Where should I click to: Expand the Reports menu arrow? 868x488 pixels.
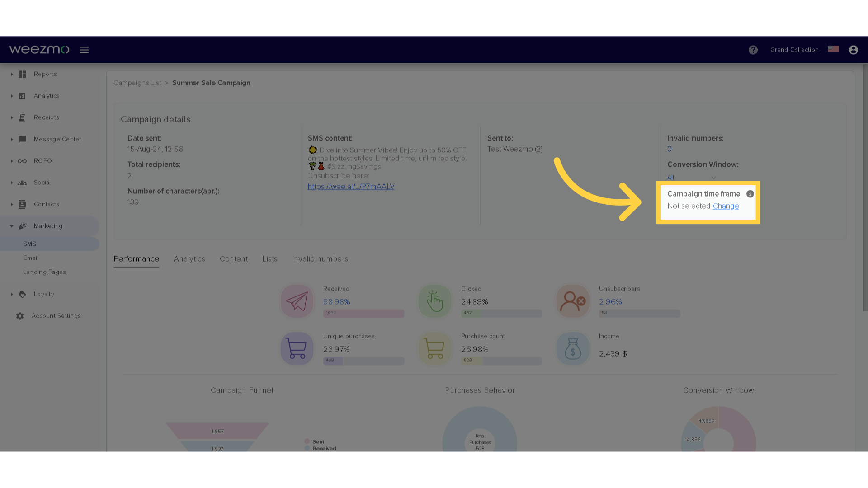(12, 74)
